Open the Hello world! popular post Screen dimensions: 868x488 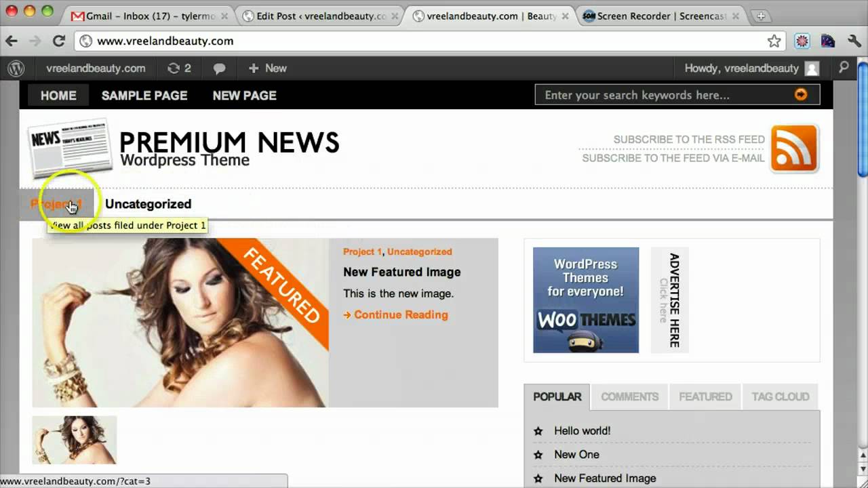(582, 431)
